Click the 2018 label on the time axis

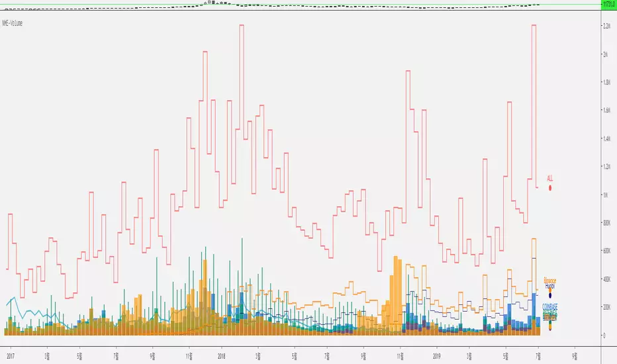pos(222,356)
